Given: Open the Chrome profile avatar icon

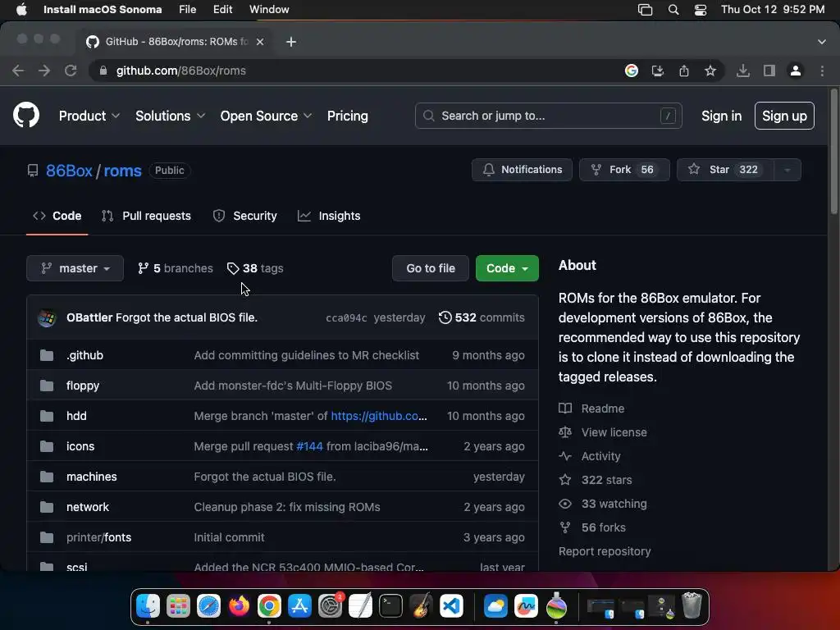Looking at the screenshot, I should pyautogui.click(x=796, y=71).
